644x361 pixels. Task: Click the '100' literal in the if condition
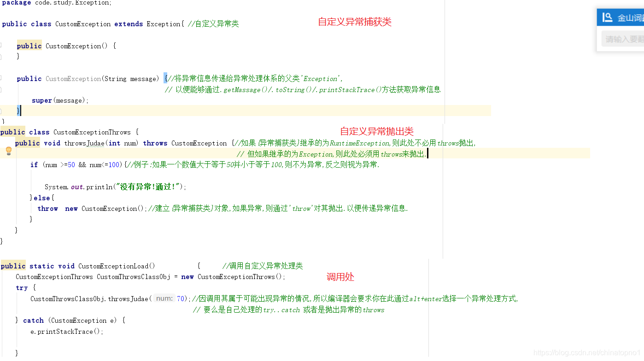[114, 165]
